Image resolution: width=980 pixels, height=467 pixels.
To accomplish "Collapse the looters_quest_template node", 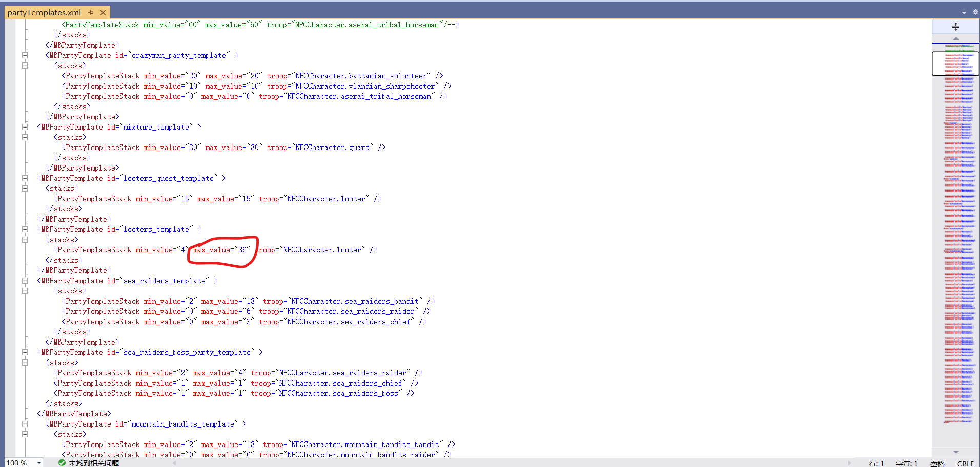I will click(x=25, y=178).
